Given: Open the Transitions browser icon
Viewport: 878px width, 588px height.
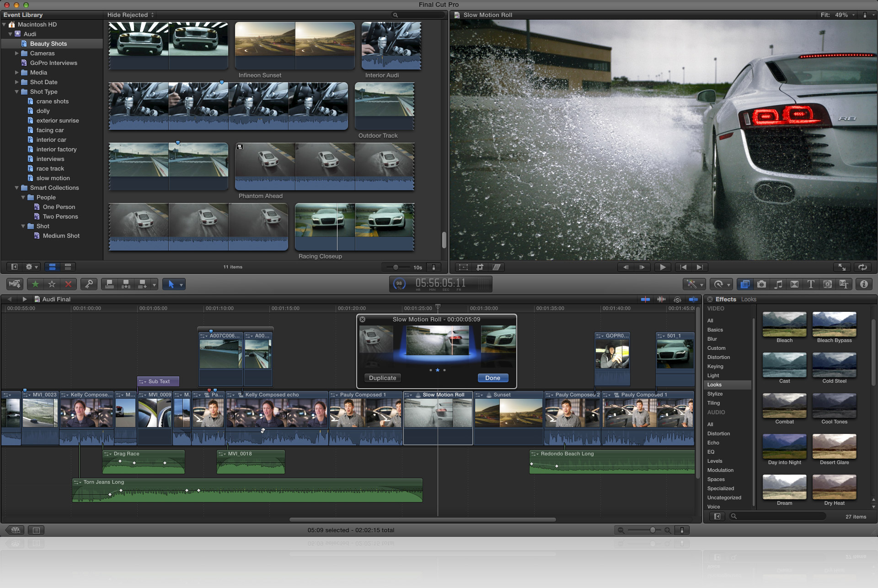Looking at the screenshot, I should 794,284.
